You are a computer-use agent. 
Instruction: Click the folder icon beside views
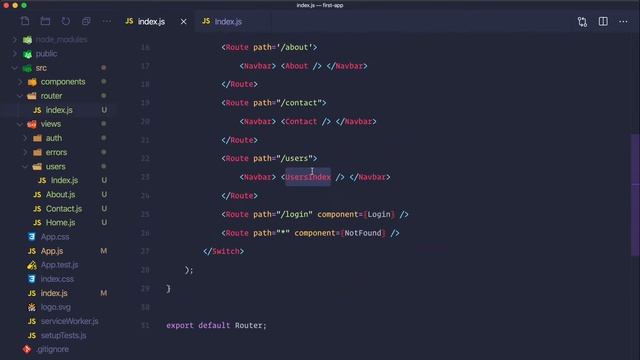(x=32, y=124)
